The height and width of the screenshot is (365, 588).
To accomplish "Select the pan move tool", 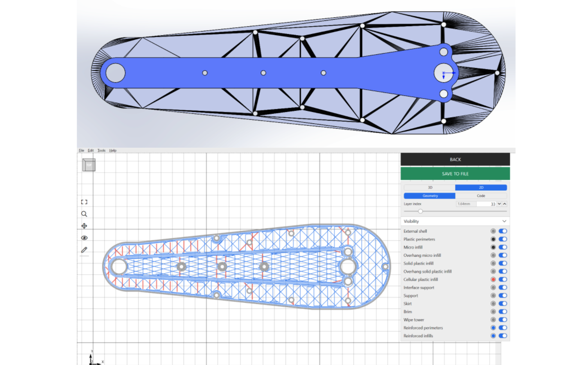I will click(84, 226).
